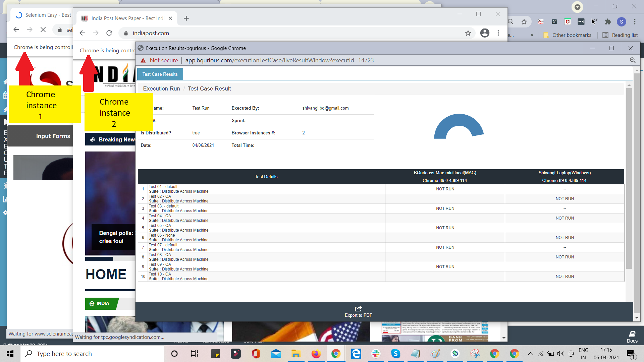Open Slack from the taskbar
This screenshot has height=362, width=644.
(376, 354)
